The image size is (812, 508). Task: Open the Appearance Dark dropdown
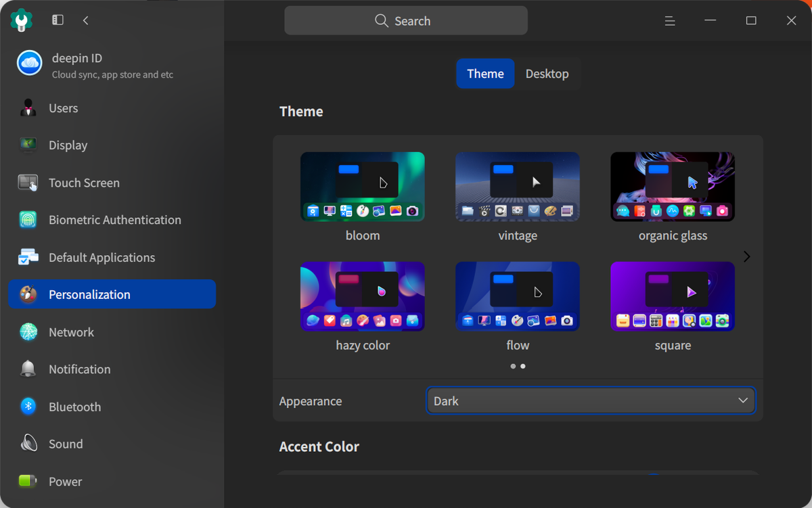591,400
